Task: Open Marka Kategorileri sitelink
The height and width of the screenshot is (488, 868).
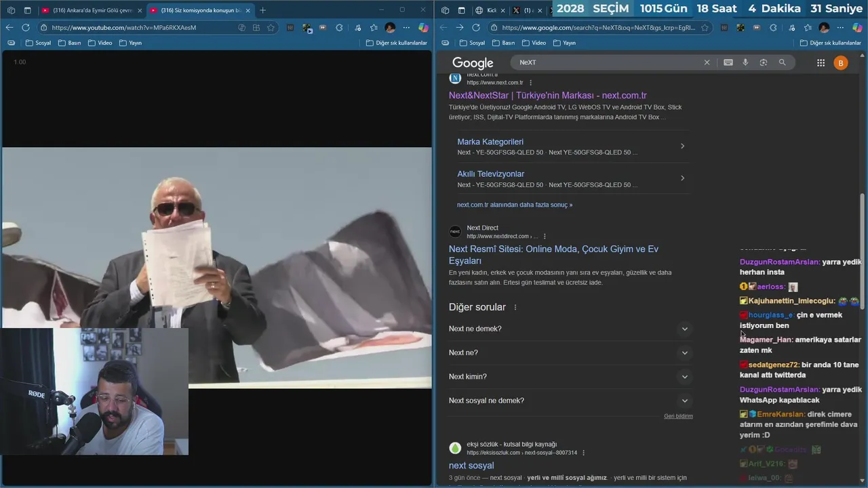Action: (x=490, y=142)
